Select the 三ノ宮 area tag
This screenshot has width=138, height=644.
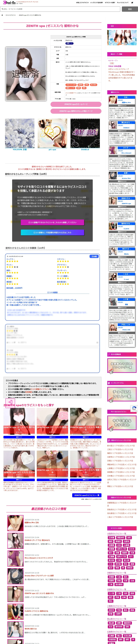point(111,594)
